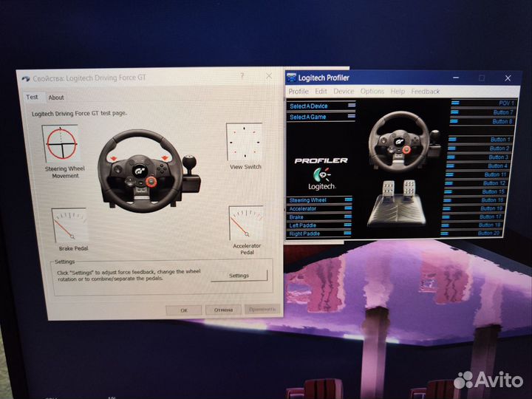Open the Steering Wheel axis assignment
Screen dimensions: 532x399
[x=320, y=200]
